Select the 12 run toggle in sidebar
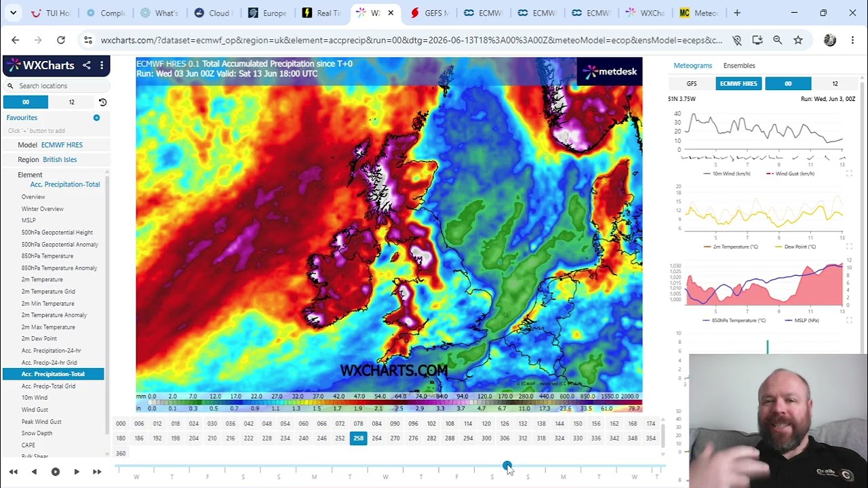 [71, 102]
